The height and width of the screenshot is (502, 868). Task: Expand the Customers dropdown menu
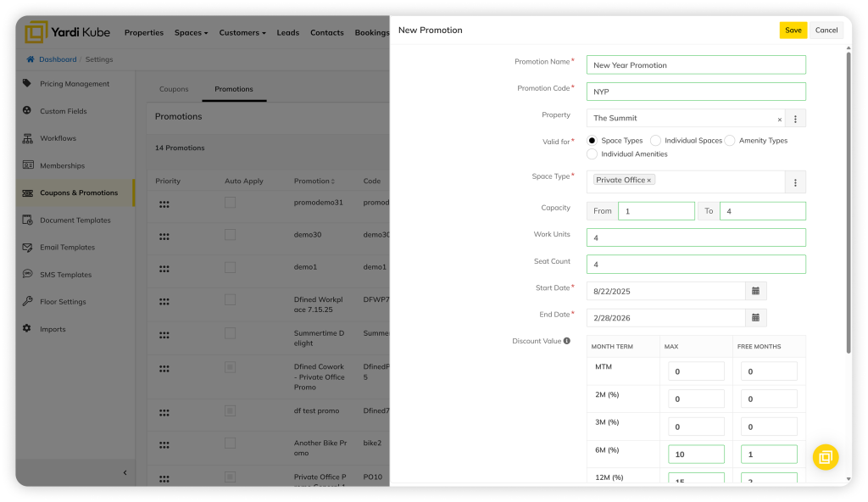[x=242, y=33]
